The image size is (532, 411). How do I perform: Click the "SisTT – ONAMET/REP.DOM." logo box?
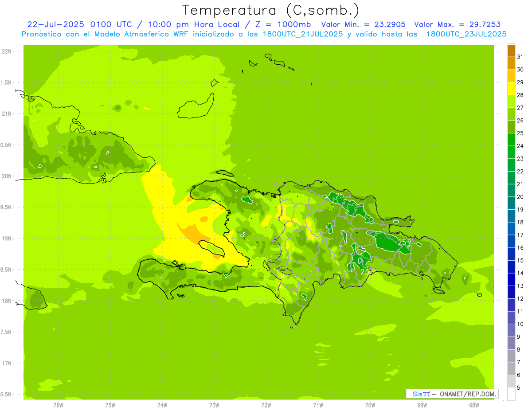coord(452,394)
